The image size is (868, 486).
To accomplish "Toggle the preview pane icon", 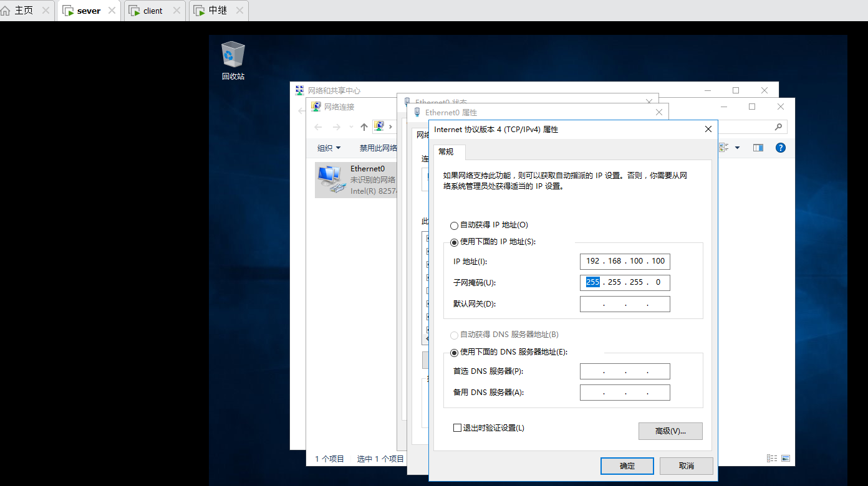I will 758,148.
